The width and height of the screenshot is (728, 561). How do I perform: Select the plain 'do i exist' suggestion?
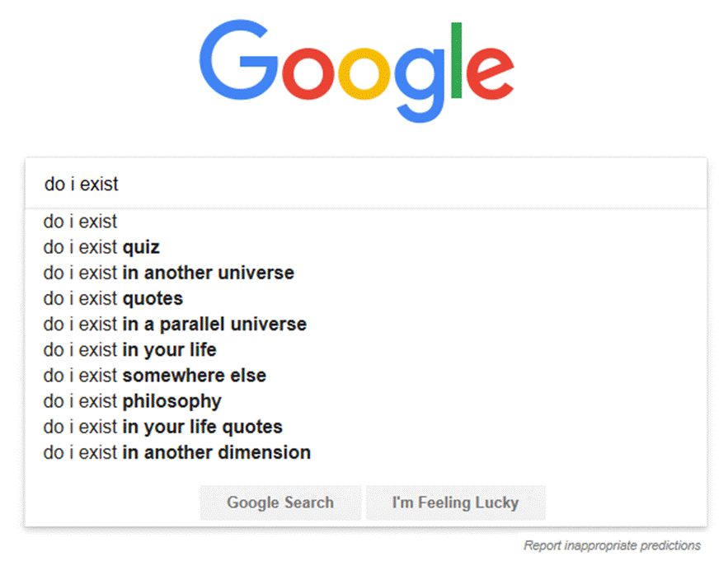81,222
